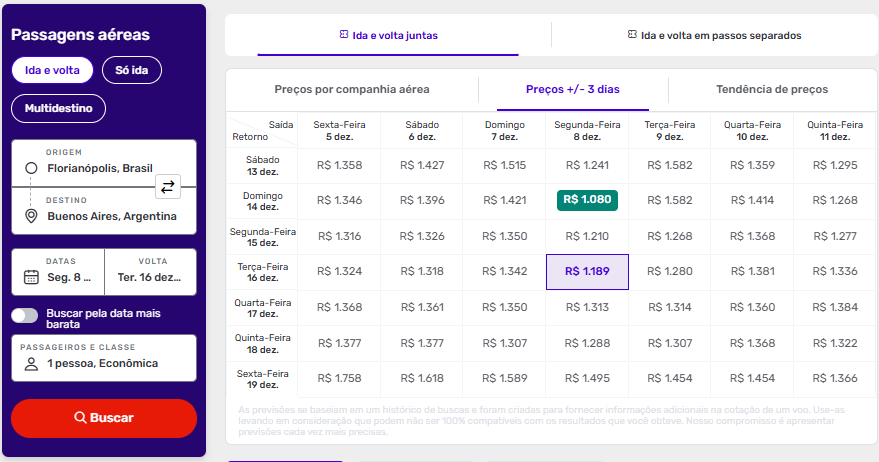This screenshot has width=879, height=462.
Task: Pick the green R$ 1.080 lowest price cell
Action: [587, 200]
